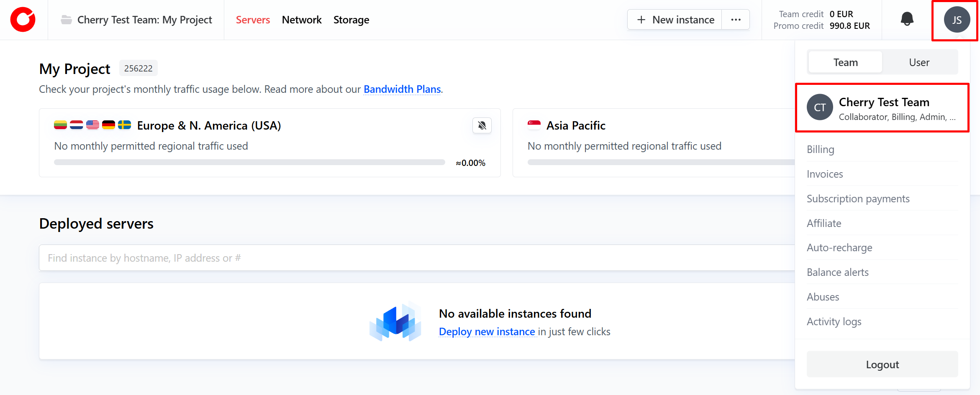
Task: Click the New instance button
Action: [675, 20]
